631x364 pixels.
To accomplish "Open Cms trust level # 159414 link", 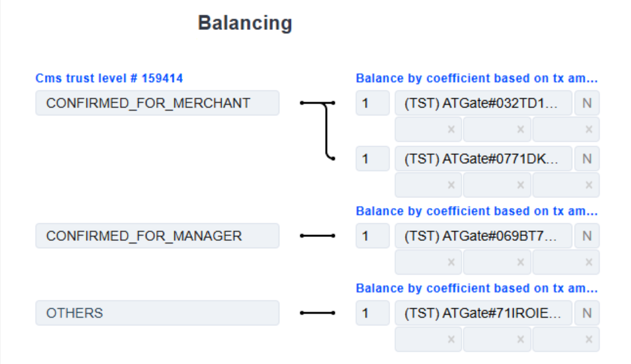I will point(109,78).
